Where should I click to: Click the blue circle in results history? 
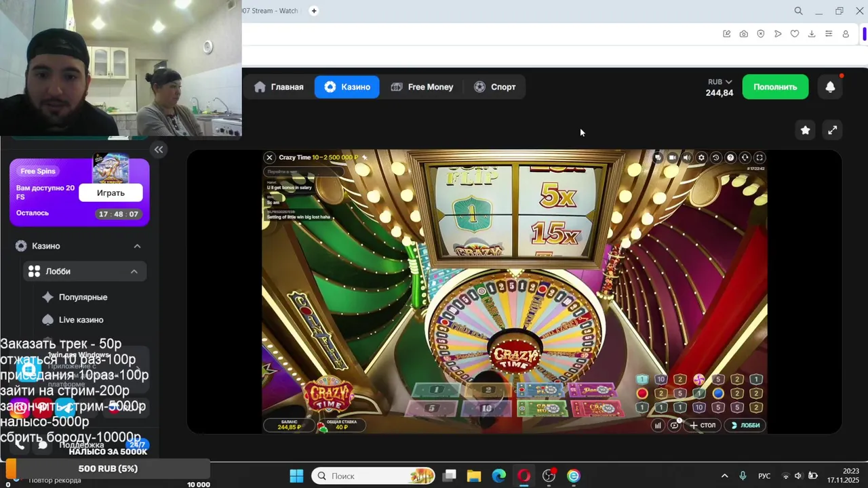(x=718, y=393)
